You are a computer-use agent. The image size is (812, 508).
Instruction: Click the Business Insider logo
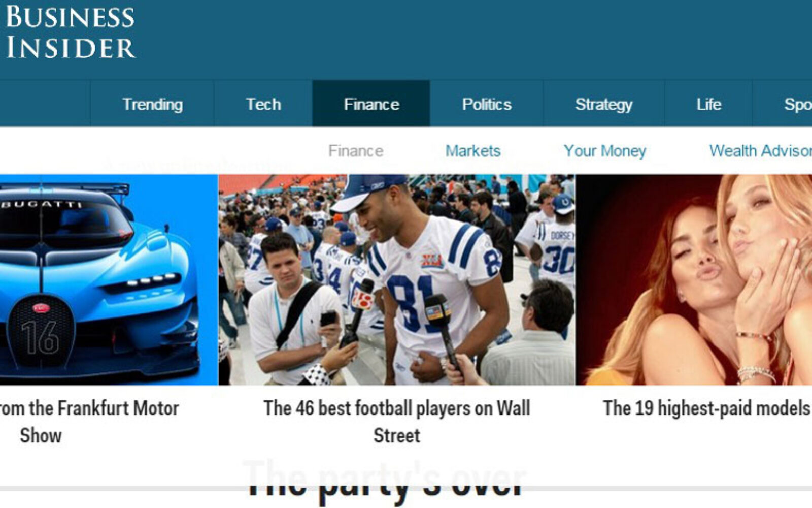pyautogui.click(x=71, y=31)
